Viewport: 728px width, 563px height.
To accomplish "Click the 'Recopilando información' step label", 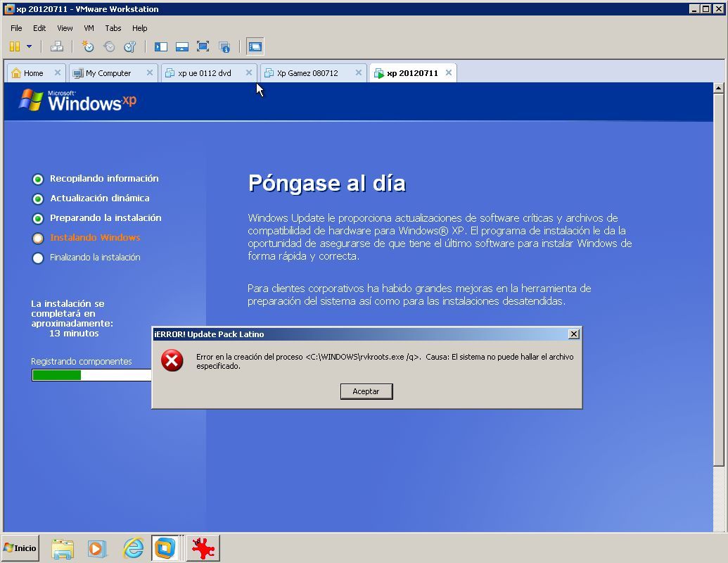I will pyautogui.click(x=105, y=178).
